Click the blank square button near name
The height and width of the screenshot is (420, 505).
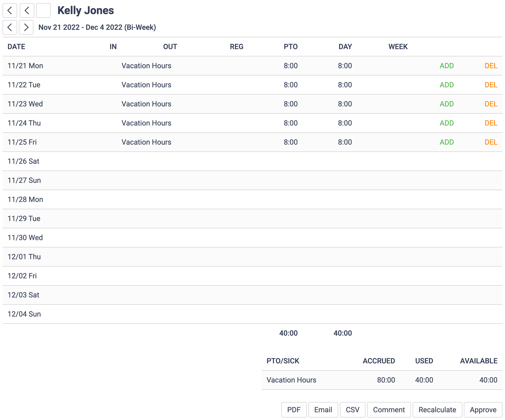43,10
